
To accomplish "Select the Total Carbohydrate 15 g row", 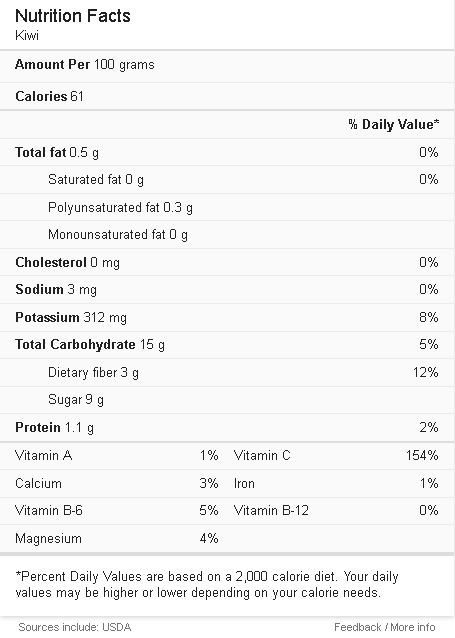I will coord(227,345).
